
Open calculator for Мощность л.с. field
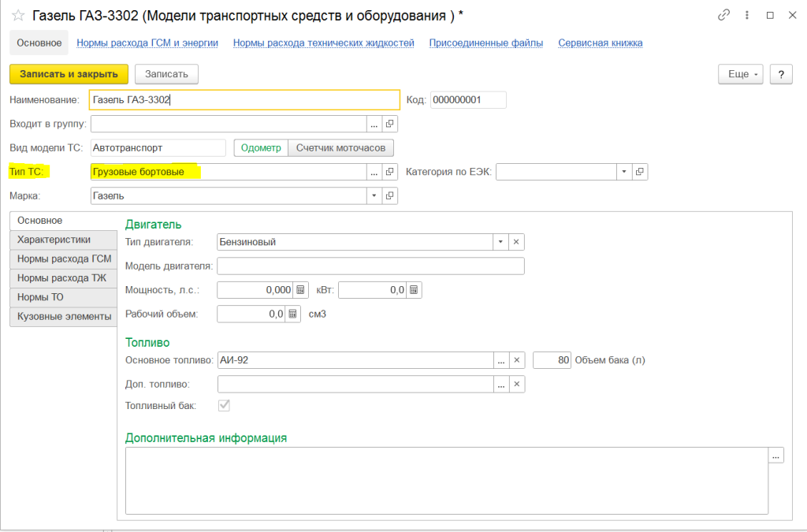[x=300, y=290]
